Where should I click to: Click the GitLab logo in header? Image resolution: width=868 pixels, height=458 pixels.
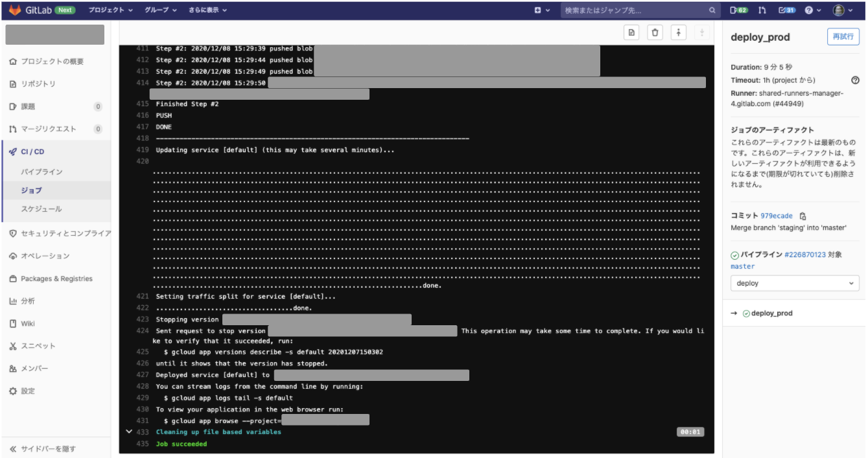14,10
